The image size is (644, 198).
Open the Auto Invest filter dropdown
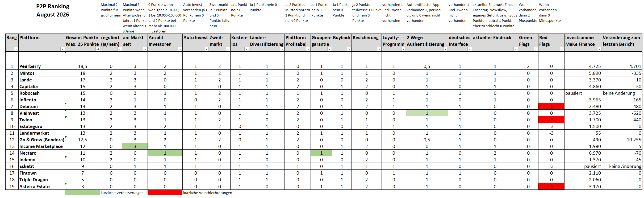click(206, 49)
